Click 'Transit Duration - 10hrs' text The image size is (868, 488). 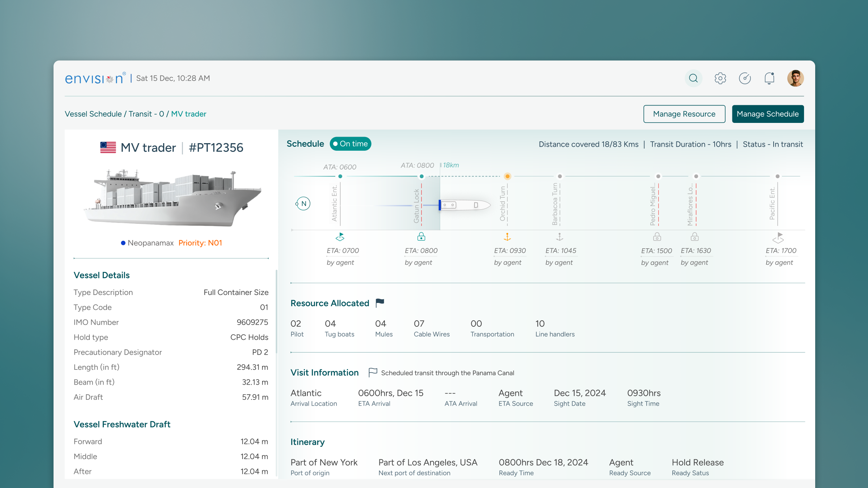(x=691, y=144)
